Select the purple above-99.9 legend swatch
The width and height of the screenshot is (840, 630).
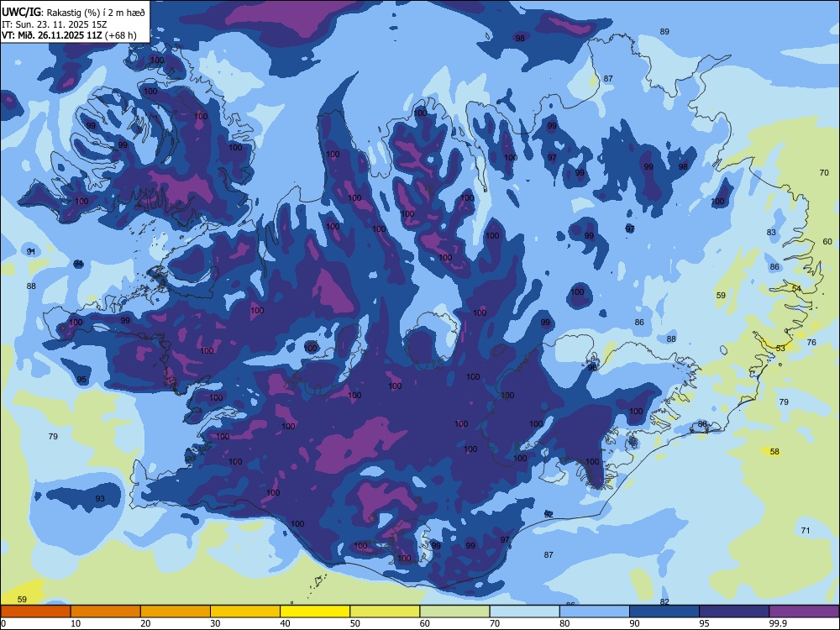(x=804, y=612)
